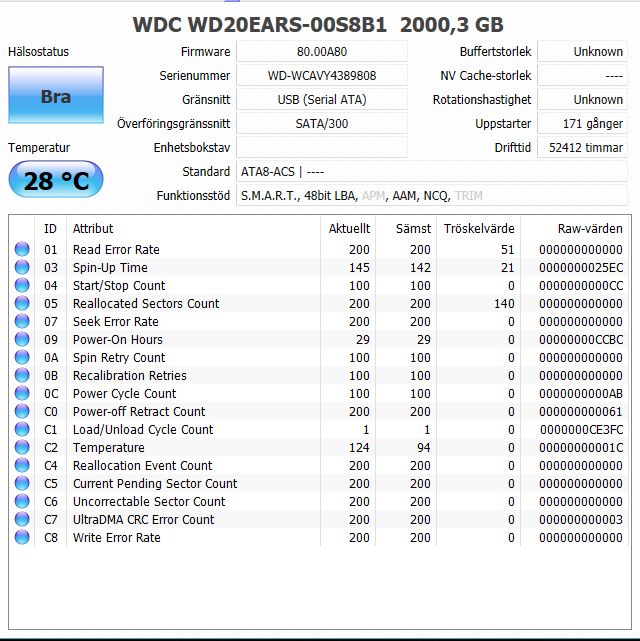Click the 'Attribut' column header
The image size is (640, 641).
pos(93,229)
